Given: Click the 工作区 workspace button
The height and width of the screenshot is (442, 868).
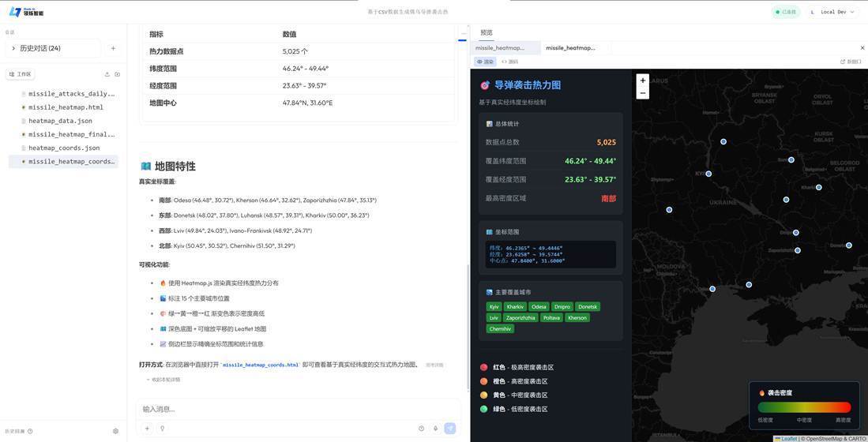Looking at the screenshot, I should 20,74.
